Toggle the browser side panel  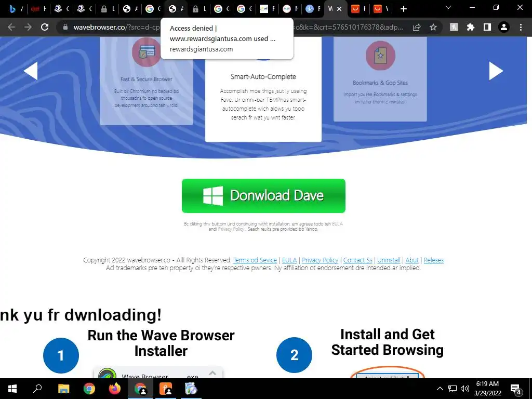pos(487,27)
